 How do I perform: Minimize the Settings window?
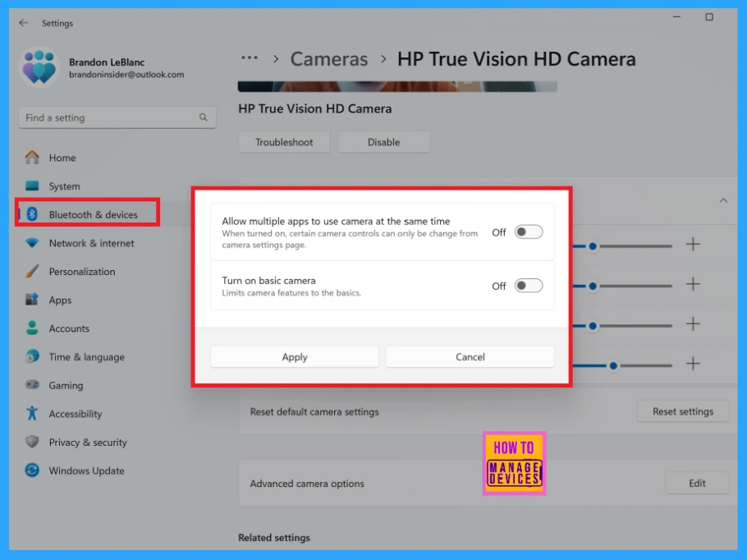tap(676, 17)
